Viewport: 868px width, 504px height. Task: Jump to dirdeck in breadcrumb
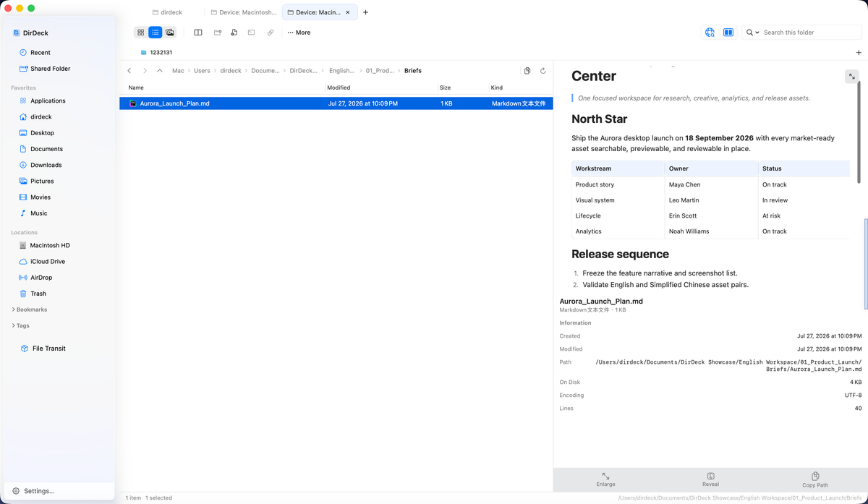click(x=231, y=71)
